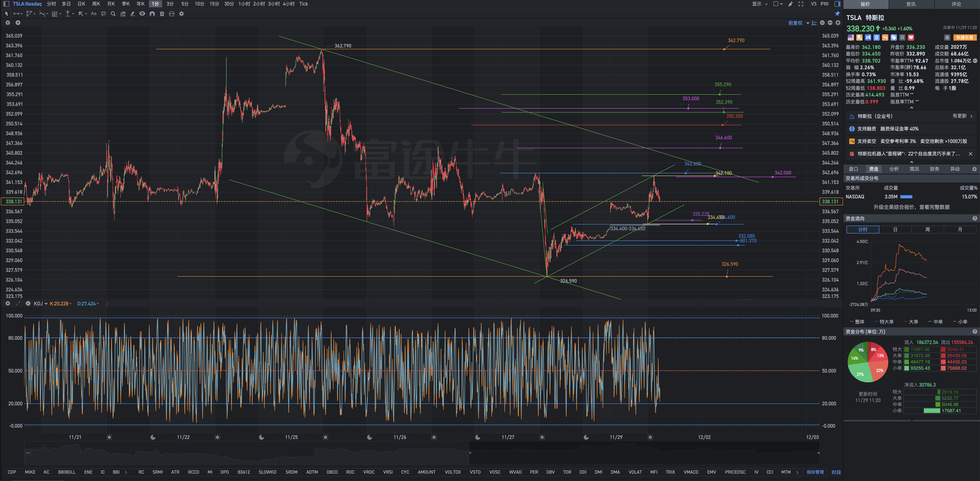
Task: Switch to 日K timeframe
Action: [81, 4]
